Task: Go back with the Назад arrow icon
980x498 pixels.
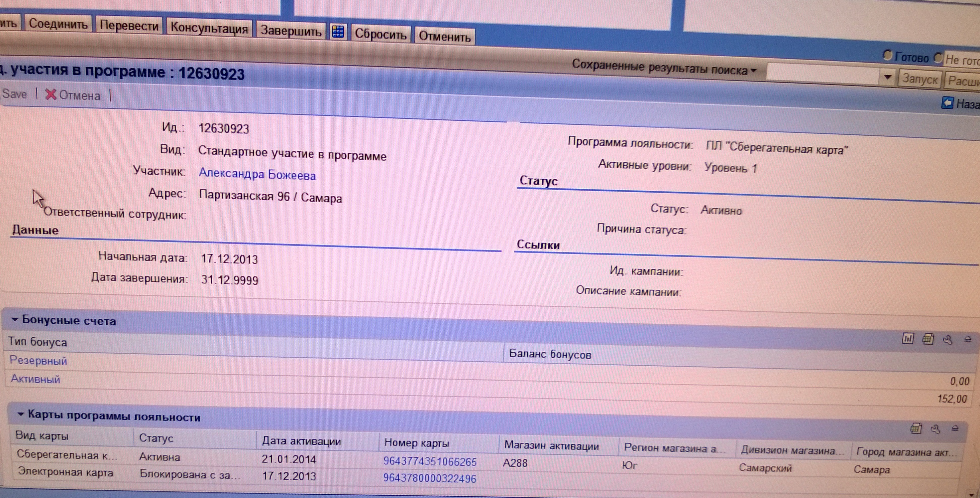Action: (x=947, y=103)
